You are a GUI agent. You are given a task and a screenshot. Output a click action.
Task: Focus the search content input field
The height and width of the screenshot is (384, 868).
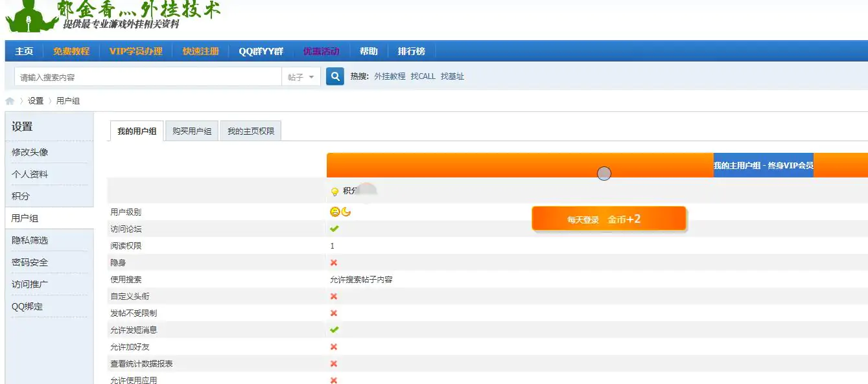[148, 77]
